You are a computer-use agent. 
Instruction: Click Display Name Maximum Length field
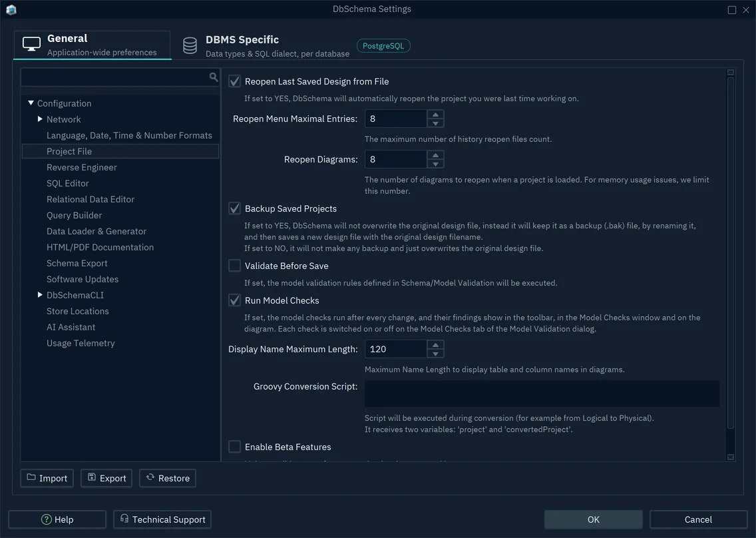click(x=395, y=349)
